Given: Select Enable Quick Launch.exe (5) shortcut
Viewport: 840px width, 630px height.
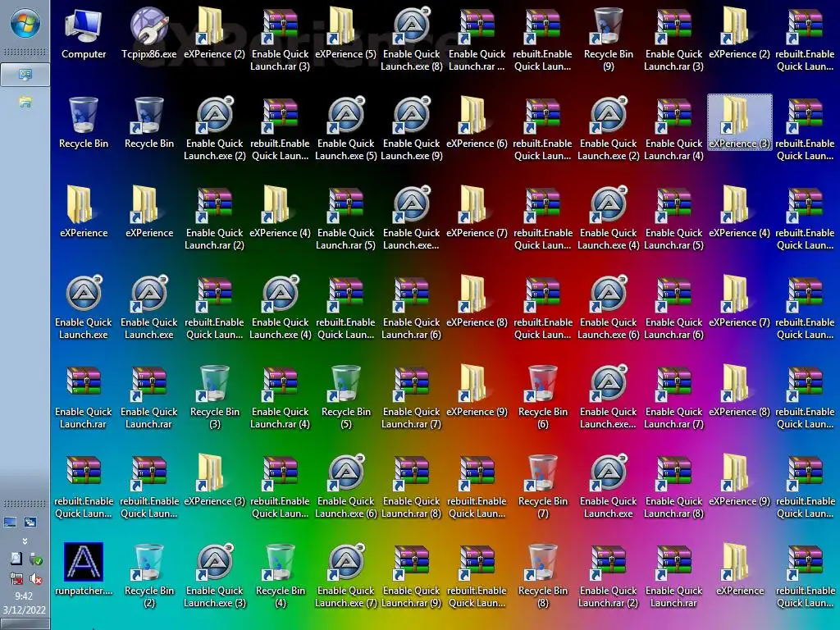Looking at the screenshot, I should tap(345, 130).
